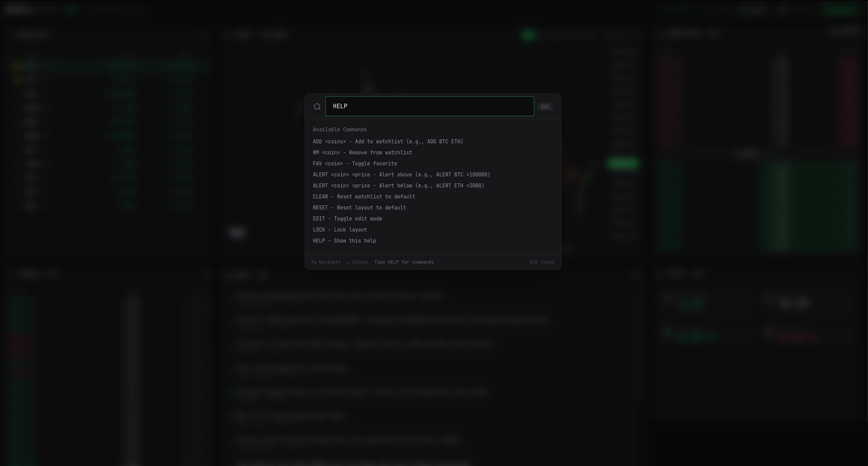Select the ALERT above price command
868x466 pixels.
pos(401,174)
